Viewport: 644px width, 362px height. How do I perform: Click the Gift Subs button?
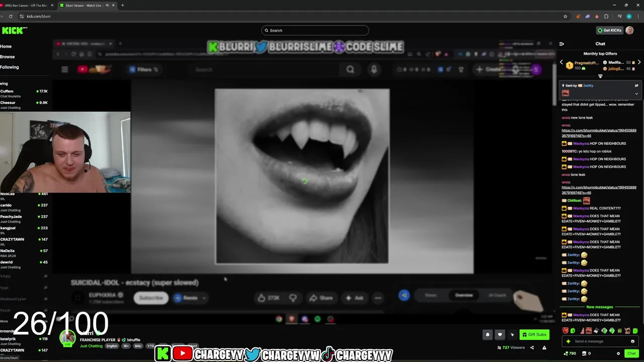pos(534,334)
